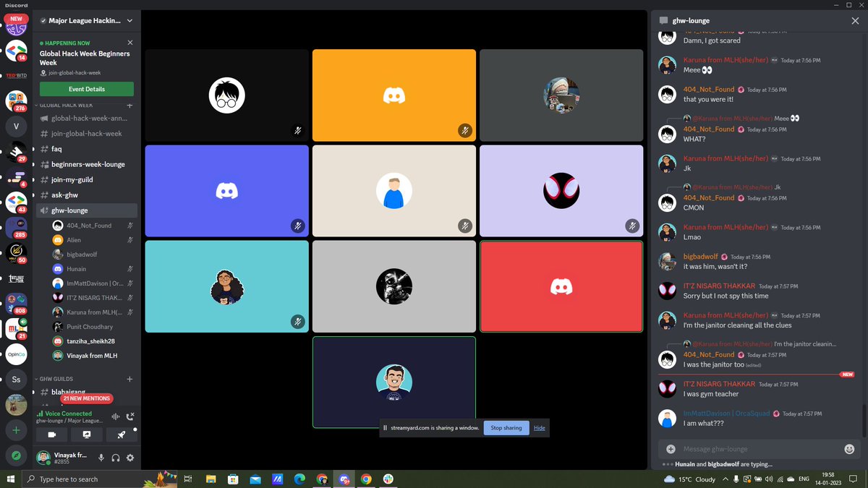The height and width of the screenshot is (488, 868).
Task: Click Explore Public Servers compass icon
Action: pos(16,455)
